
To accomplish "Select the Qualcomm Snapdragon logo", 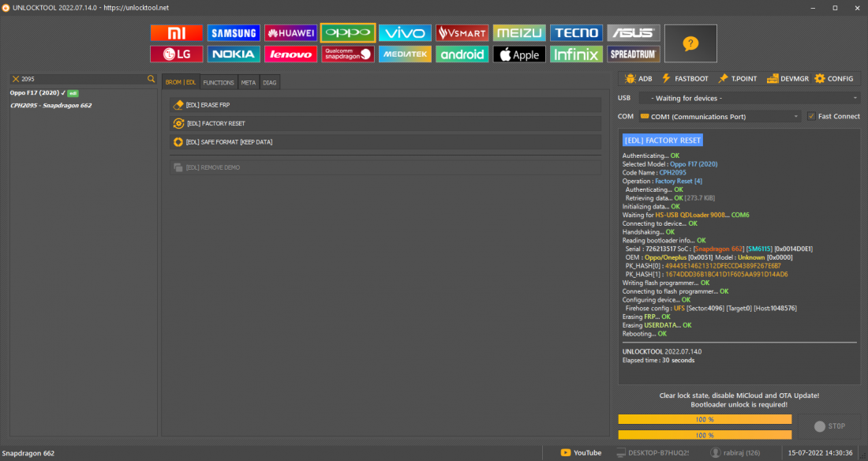I will (348, 54).
